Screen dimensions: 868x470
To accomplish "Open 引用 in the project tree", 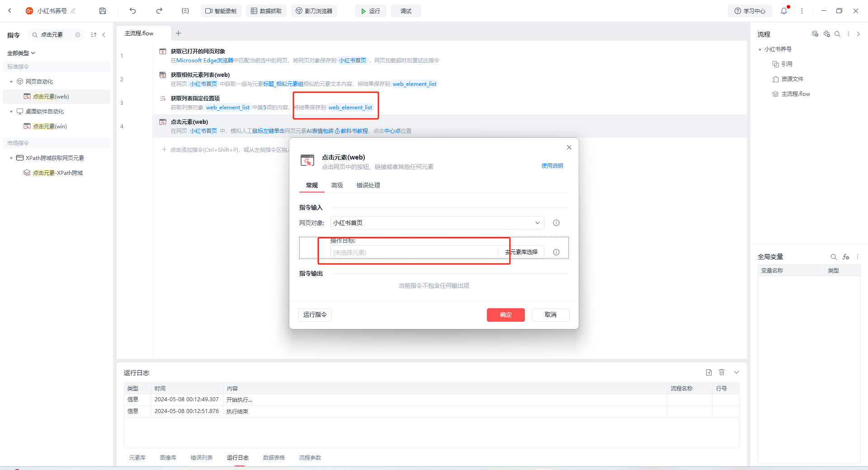I will [787, 64].
